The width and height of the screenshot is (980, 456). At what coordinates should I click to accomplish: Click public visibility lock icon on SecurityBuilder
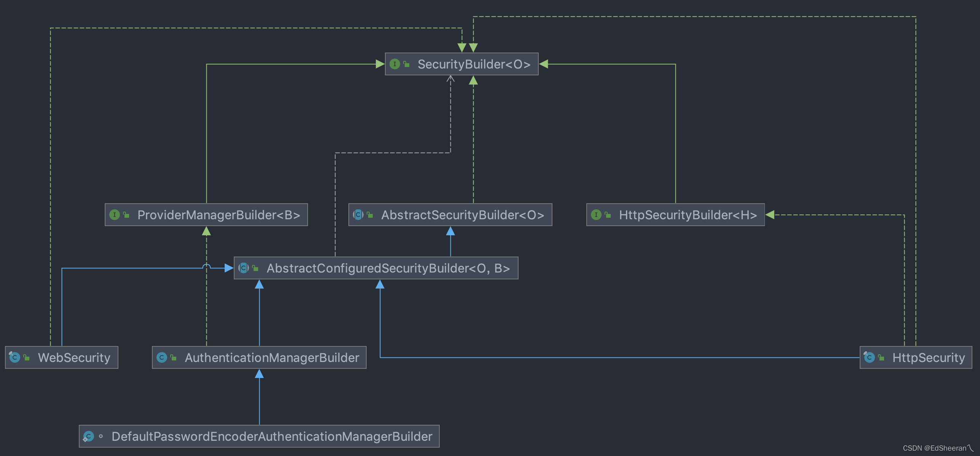coord(407,64)
